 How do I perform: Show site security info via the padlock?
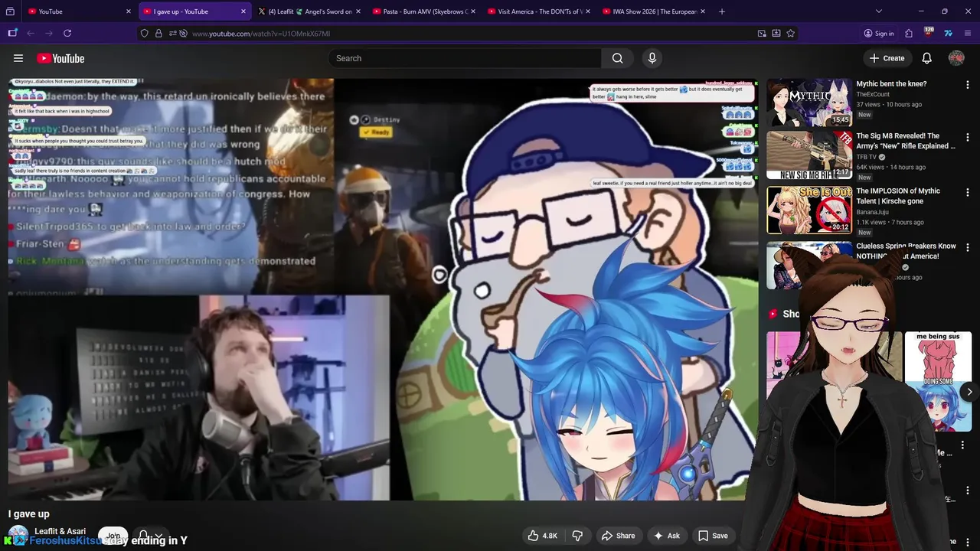click(x=158, y=33)
